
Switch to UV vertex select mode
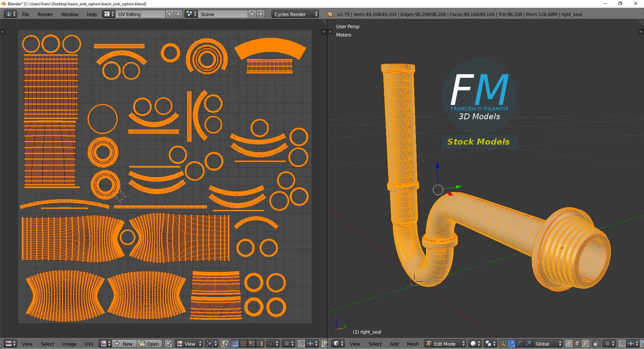pos(235,344)
